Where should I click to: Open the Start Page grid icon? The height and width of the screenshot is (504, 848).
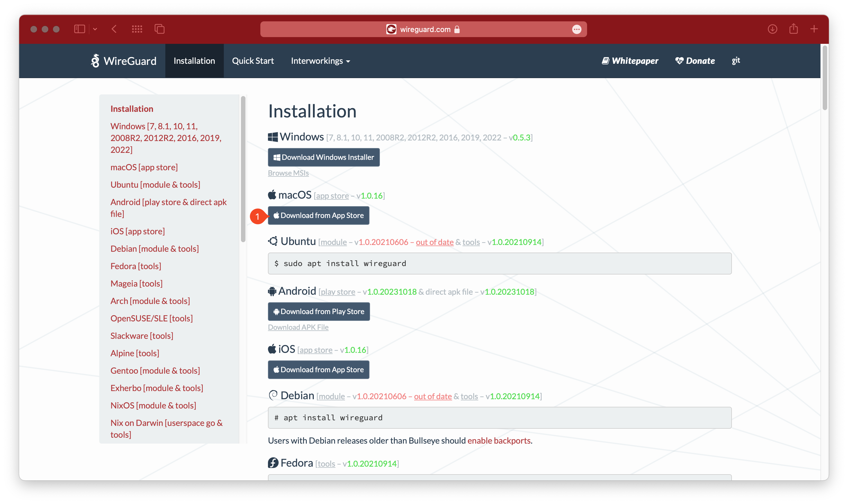click(137, 29)
